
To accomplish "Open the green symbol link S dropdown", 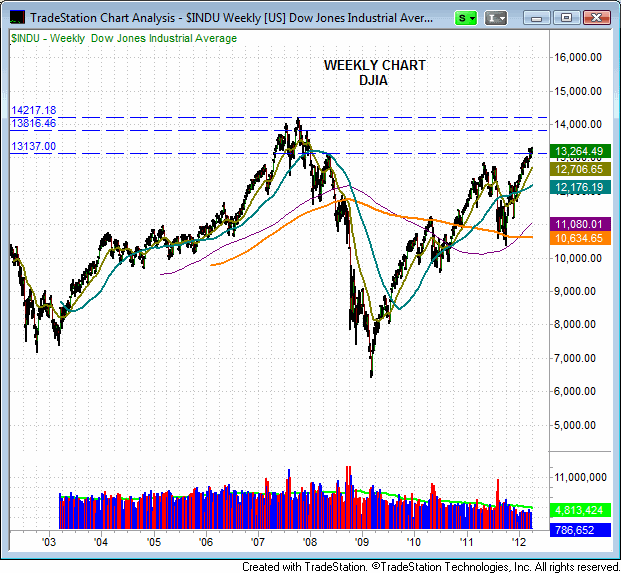I will click(466, 17).
